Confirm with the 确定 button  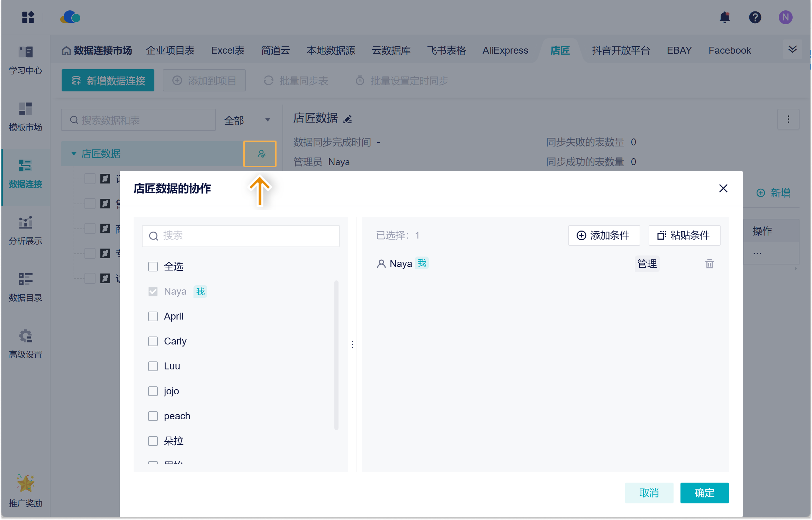coord(704,493)
